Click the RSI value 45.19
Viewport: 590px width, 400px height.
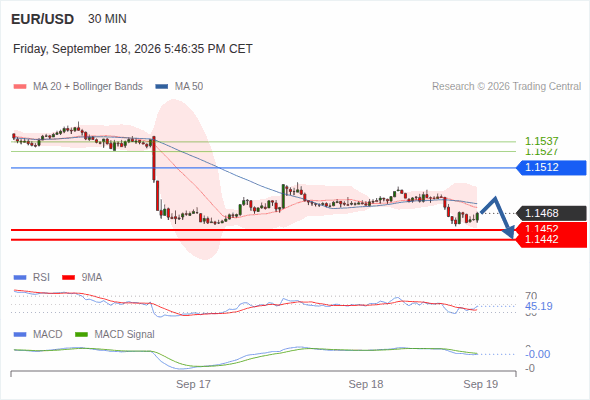pos(539,306)
